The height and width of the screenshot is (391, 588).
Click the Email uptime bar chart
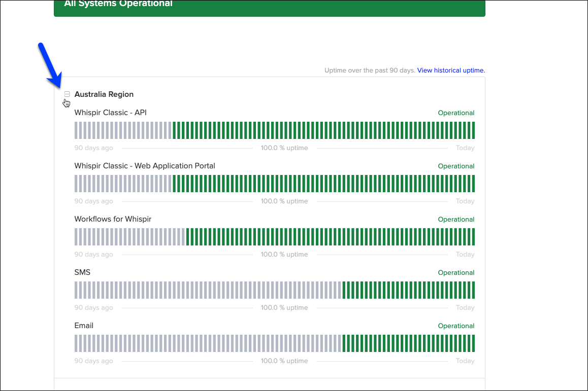pos(275,343)
